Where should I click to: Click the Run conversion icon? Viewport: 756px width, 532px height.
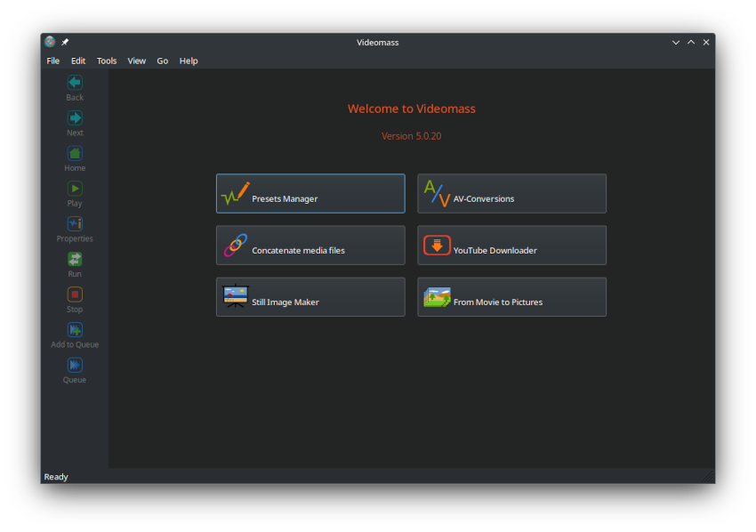pos(75,259)
